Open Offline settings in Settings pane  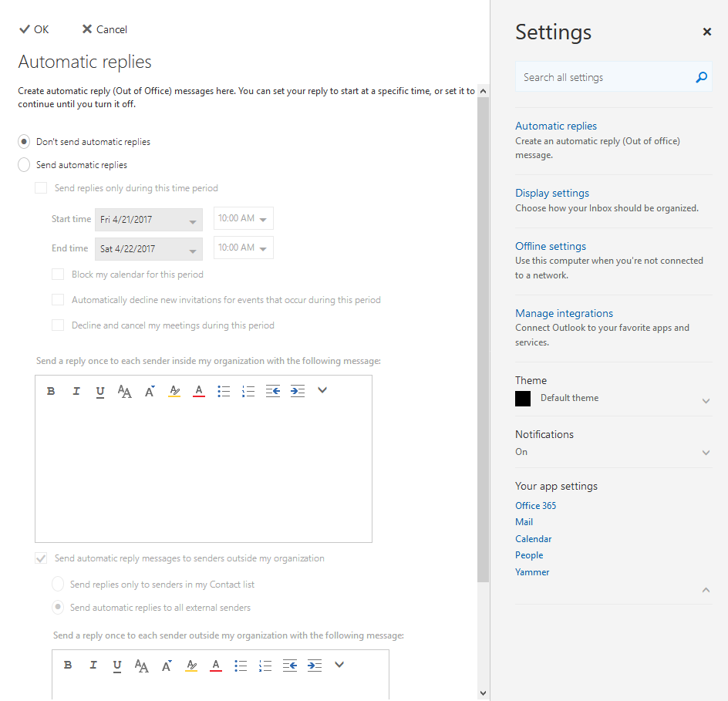pos(551,246)
